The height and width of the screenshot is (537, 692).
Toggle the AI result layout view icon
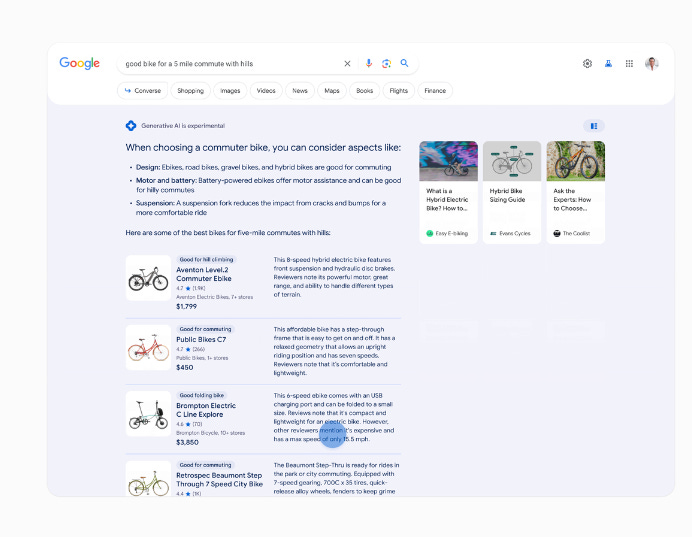tap(594, 126)
